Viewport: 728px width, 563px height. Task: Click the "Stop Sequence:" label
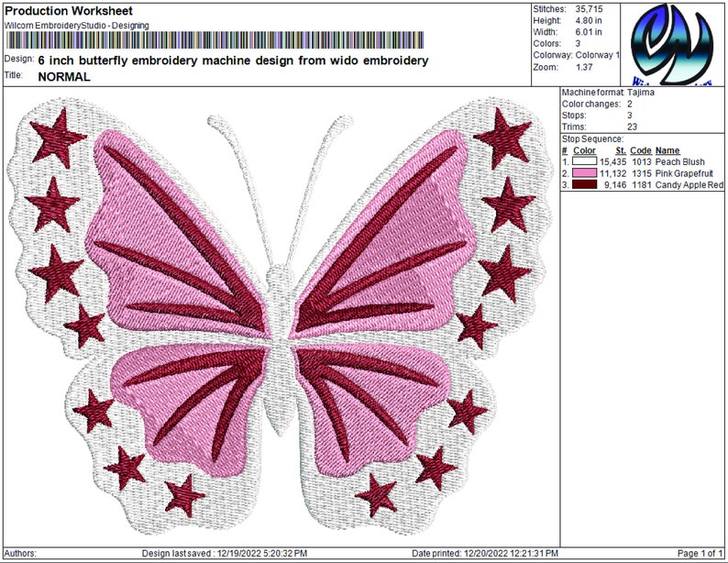tap(592, 138)
